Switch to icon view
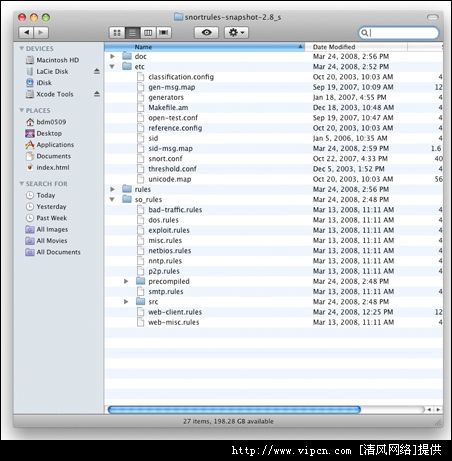The width and height of the screenshot is (452, 461). coord(117,33)
